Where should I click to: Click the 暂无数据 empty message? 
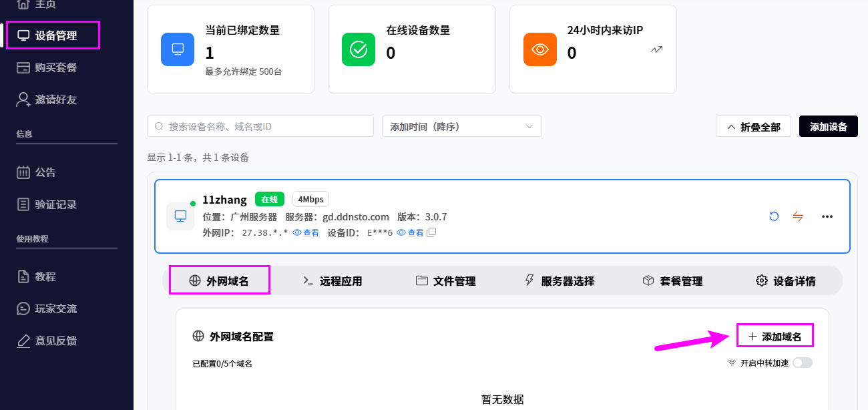pos(503,399)
